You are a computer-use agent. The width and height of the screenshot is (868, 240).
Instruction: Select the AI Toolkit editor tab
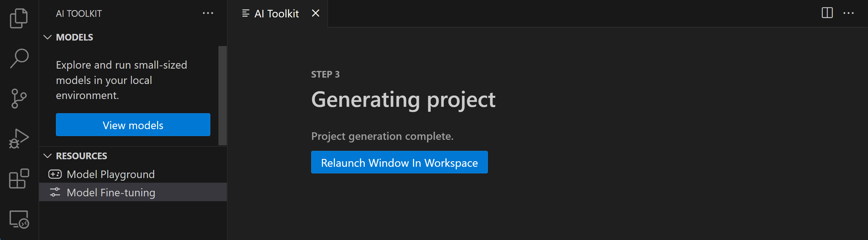tap(276, 14)
